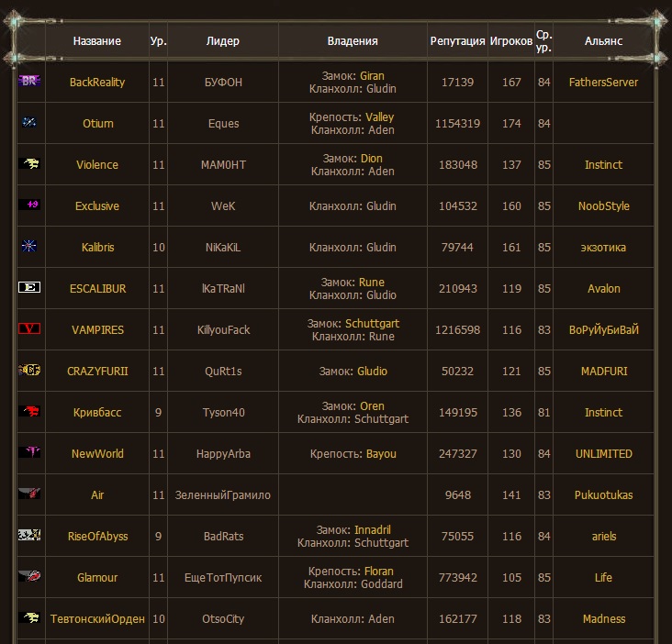Sort by the Репутация column header
672x644 pixels.
(457, 41)
